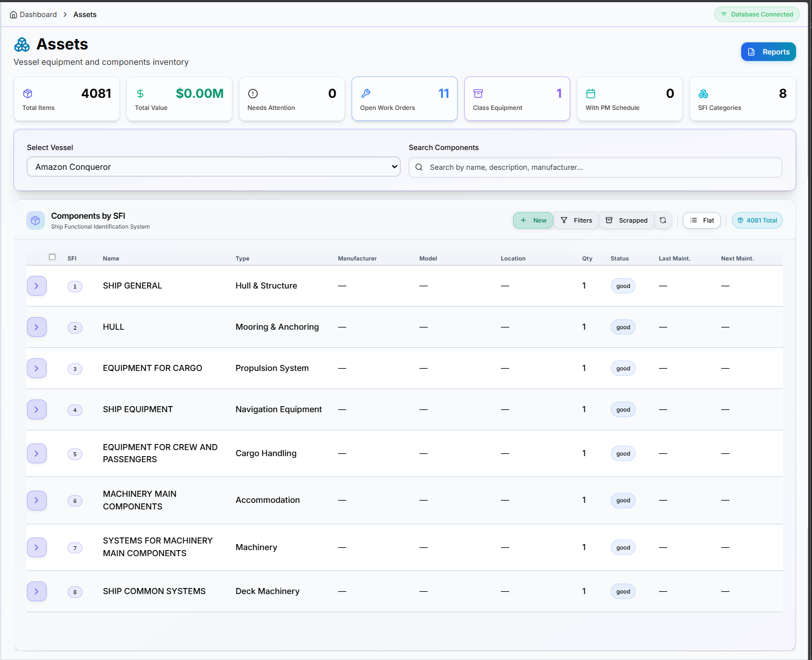
Task: Click the Assets cubes icon next to title
Action: 23,45
